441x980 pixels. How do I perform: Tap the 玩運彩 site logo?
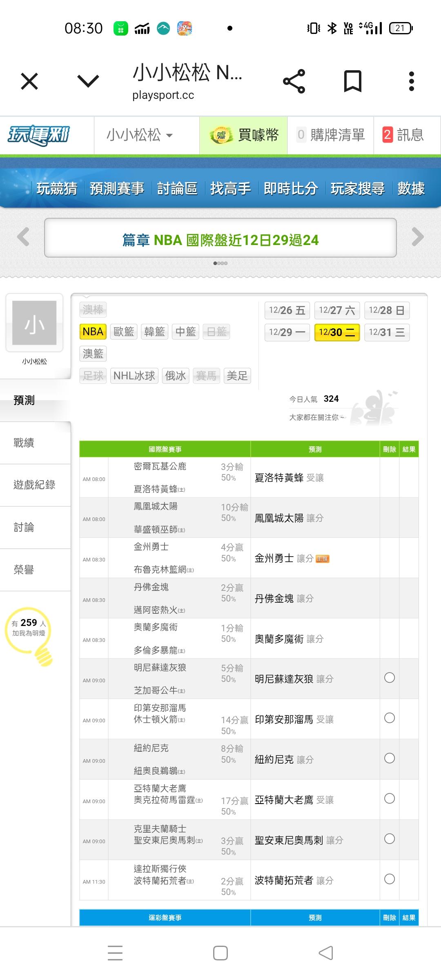39,135
